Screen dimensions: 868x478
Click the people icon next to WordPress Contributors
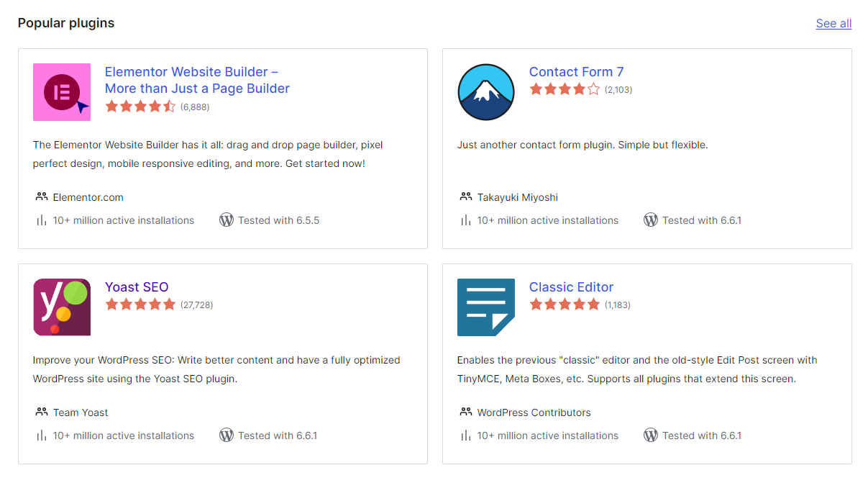(465, 412)
